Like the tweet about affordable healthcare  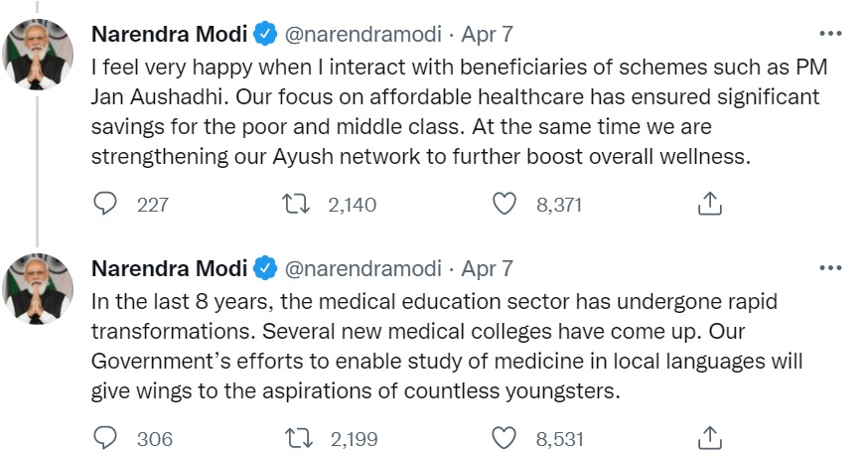[506, 205]
